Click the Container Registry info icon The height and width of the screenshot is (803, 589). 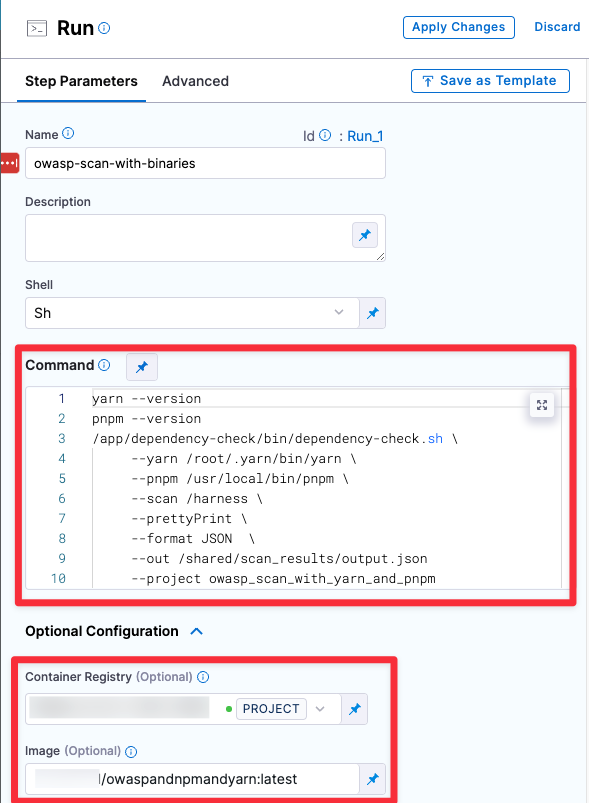click(x=203, y=677)
